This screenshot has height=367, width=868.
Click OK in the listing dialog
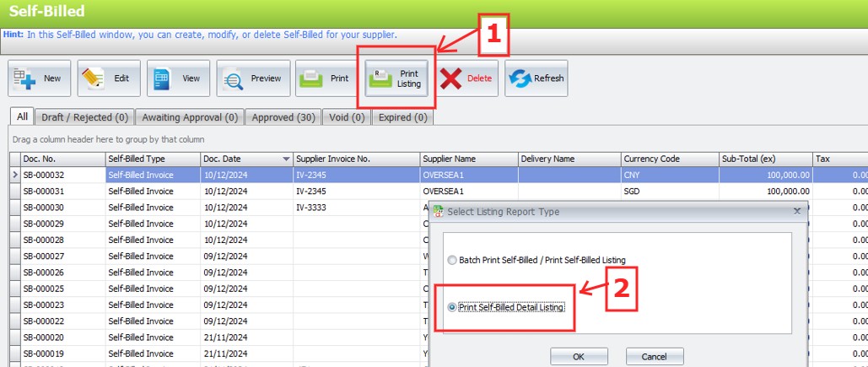click(578, 357)
